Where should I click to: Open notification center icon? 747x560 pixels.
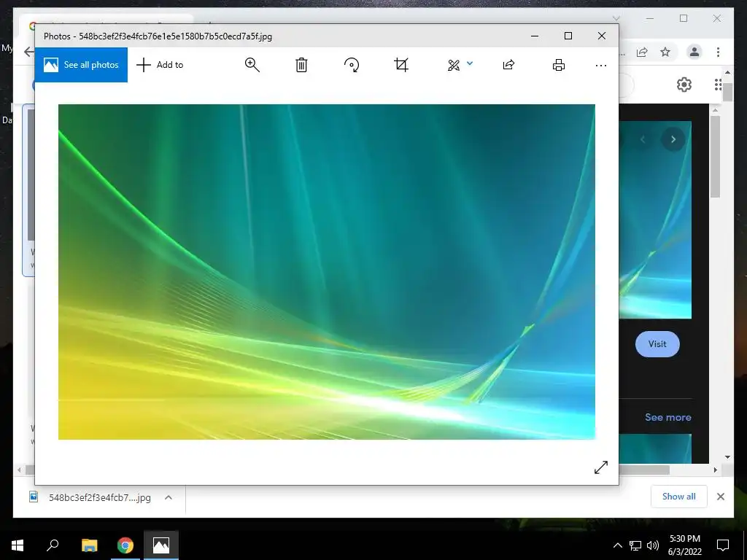723,545
